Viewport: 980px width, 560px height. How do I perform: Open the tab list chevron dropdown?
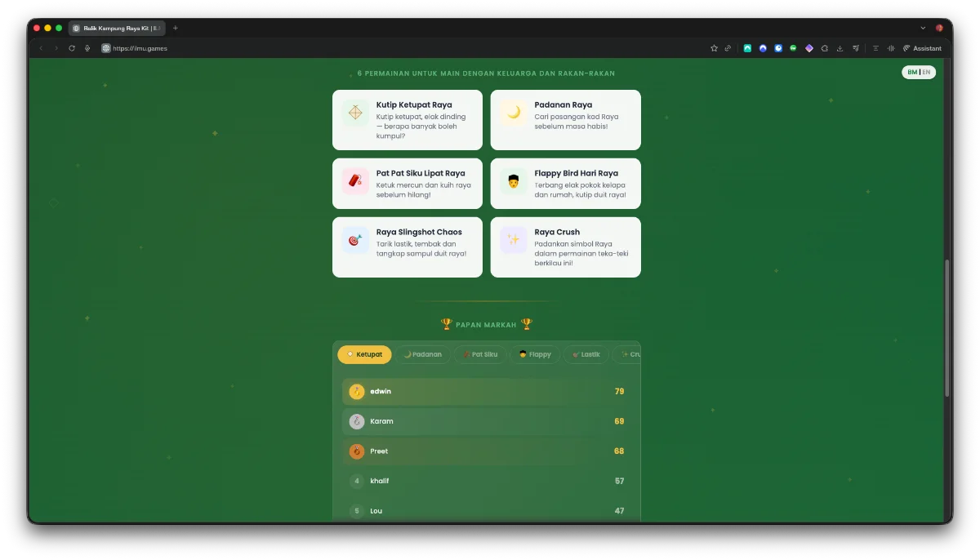point(924,28)
